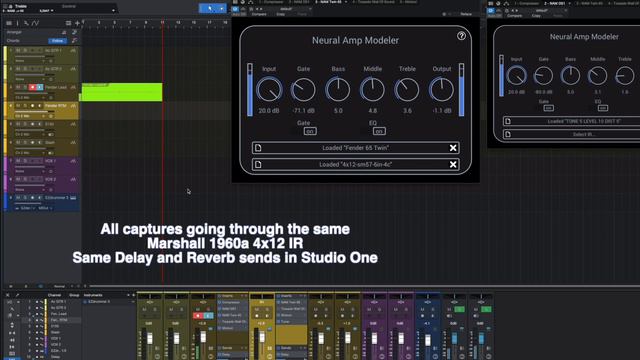Open input dropdown on Fender Lead track
Viewport: 640px width, 360px height.
tap(29, 98)
